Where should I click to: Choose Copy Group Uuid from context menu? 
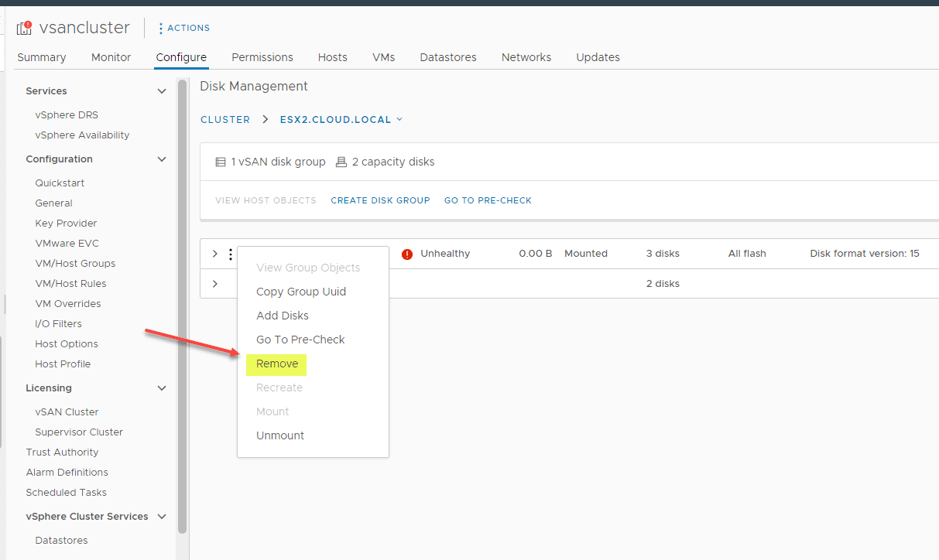[x=301, y=292]
